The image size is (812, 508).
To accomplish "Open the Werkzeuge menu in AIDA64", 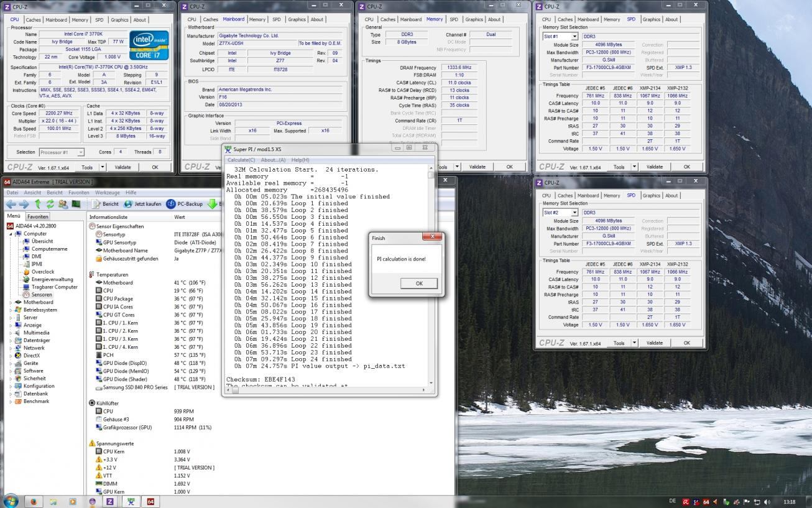I will [107, 193].
